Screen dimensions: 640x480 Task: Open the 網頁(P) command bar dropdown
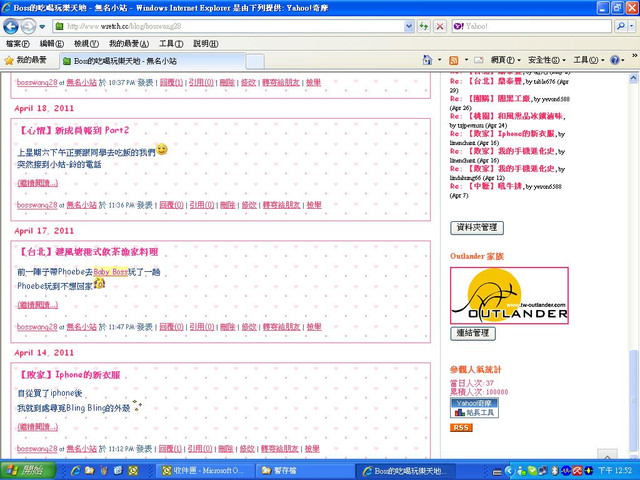(506, 60)
